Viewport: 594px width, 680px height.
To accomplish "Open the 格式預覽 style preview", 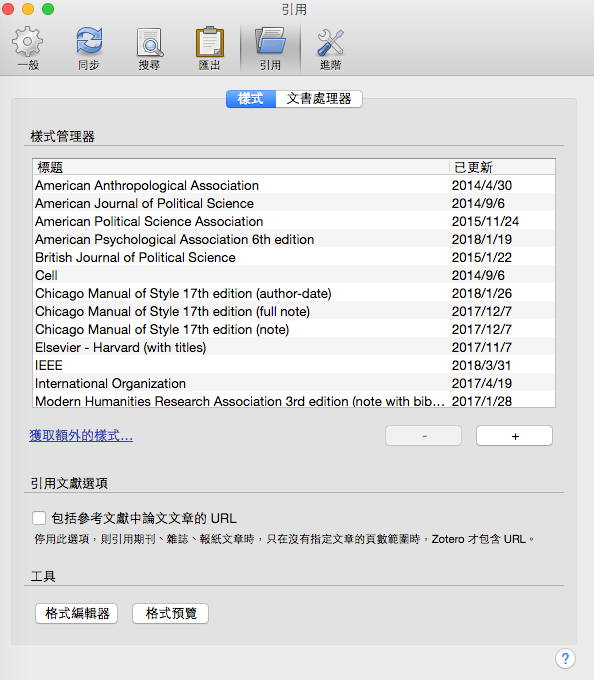I will (170, 613).
